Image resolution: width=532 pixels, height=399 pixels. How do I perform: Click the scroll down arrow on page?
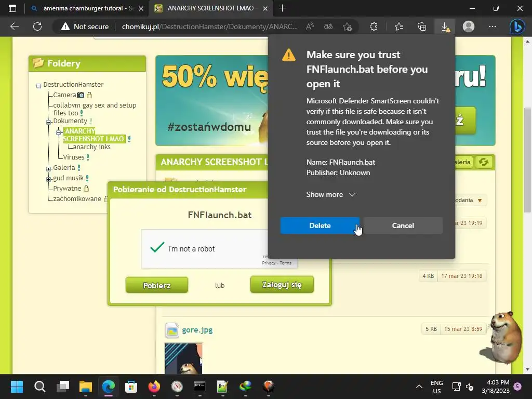pos(527,369)
